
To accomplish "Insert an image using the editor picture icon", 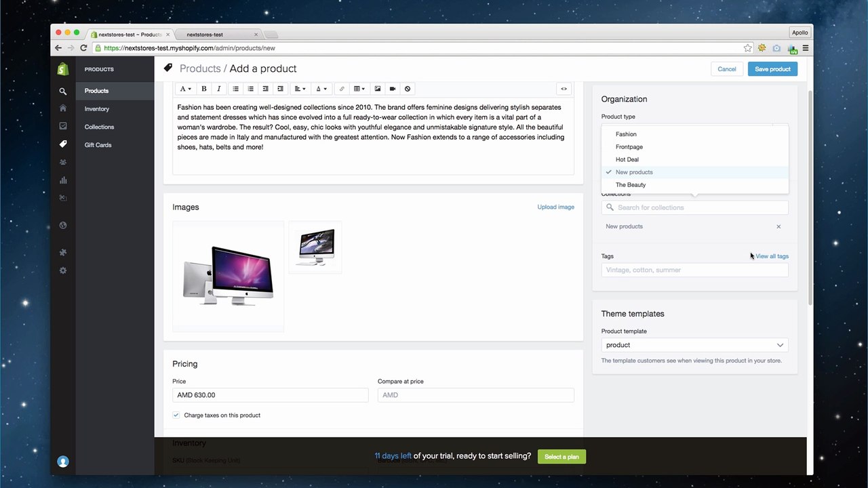I will pyautogui.click(x=378, y=89).
